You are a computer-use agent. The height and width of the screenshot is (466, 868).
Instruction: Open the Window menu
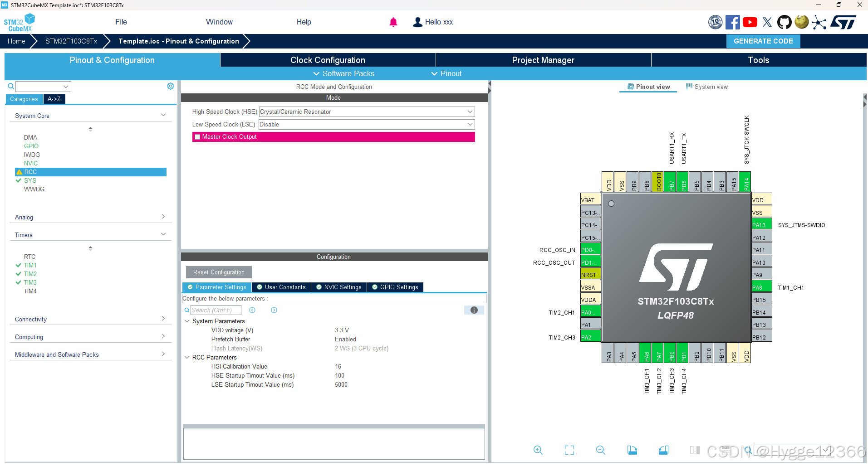(219, 22)
